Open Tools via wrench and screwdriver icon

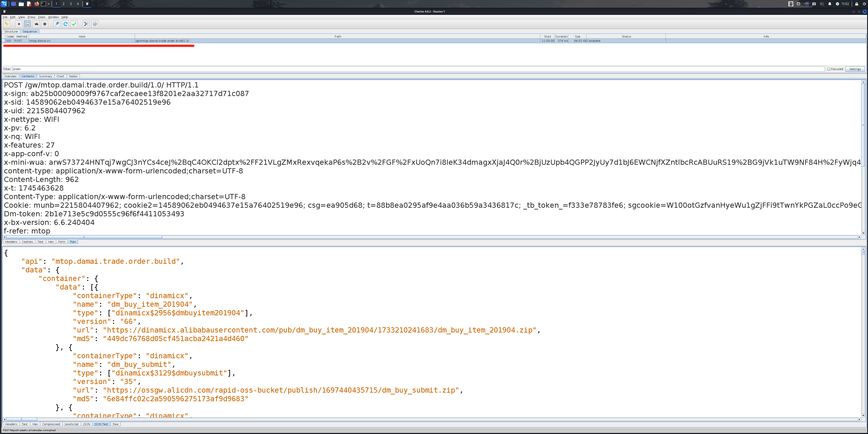[x=86, y=24]
